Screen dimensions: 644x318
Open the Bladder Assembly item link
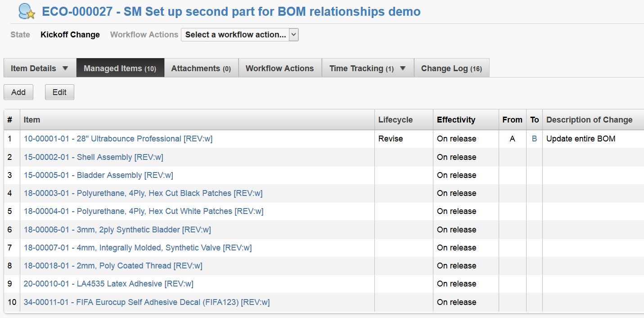click(99, 175)
